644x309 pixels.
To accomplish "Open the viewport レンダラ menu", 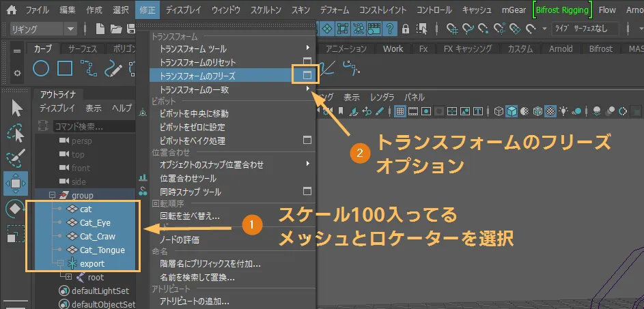I will click(x=382, y=98).
